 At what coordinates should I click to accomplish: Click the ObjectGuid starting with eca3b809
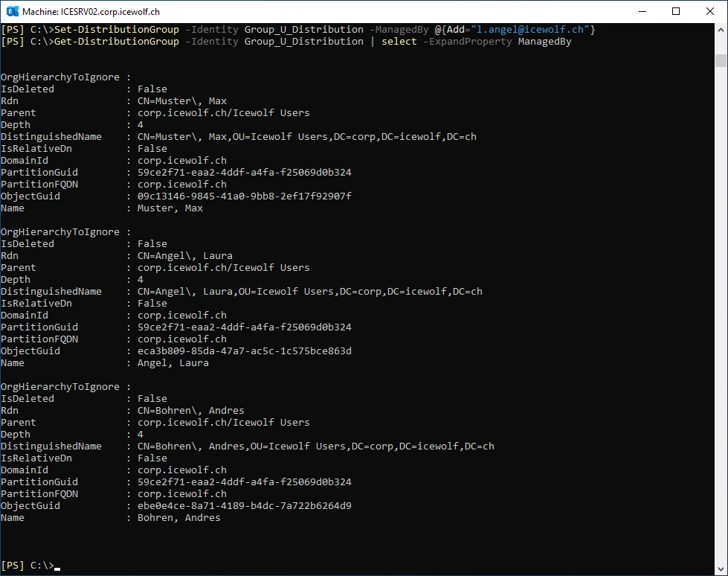click(244, 351)
